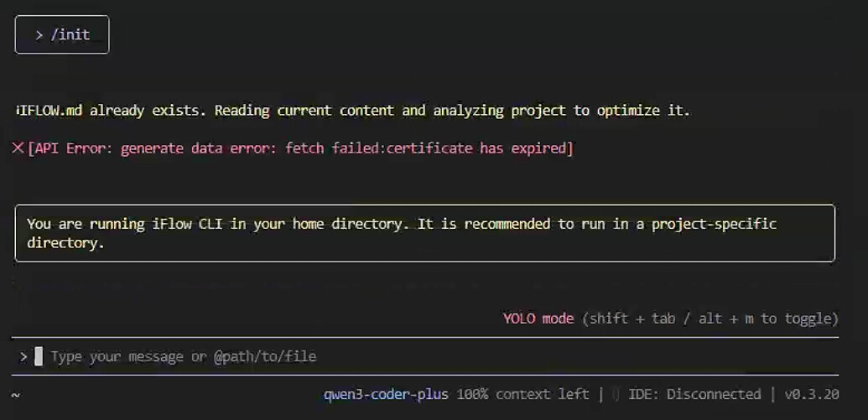Click the red X error icon
The image size is (868, 420).
click(x=18, y=148)
